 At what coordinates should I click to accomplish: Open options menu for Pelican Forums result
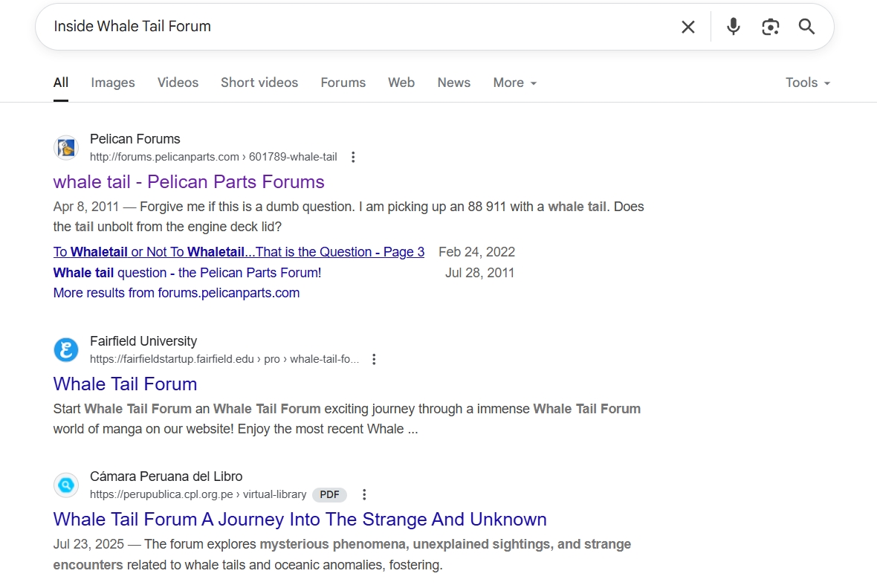(x=353, y=157)
